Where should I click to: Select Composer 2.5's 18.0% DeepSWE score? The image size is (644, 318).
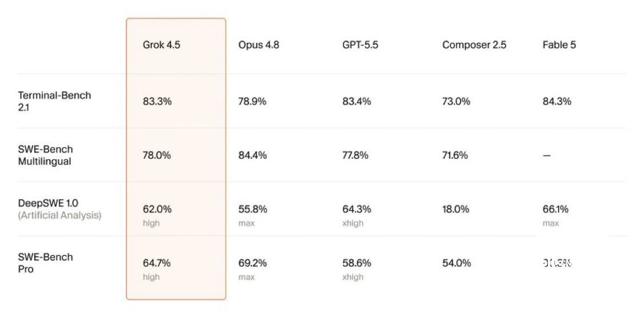pos(455,210)
